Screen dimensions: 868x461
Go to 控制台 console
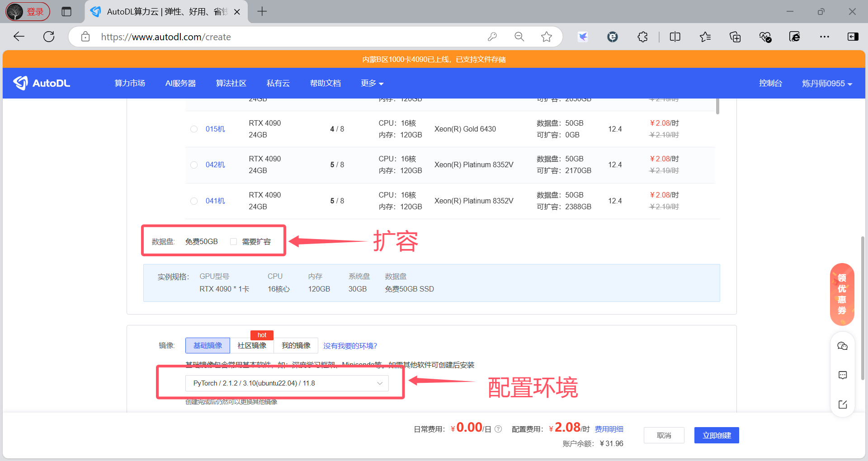(770, 83)
